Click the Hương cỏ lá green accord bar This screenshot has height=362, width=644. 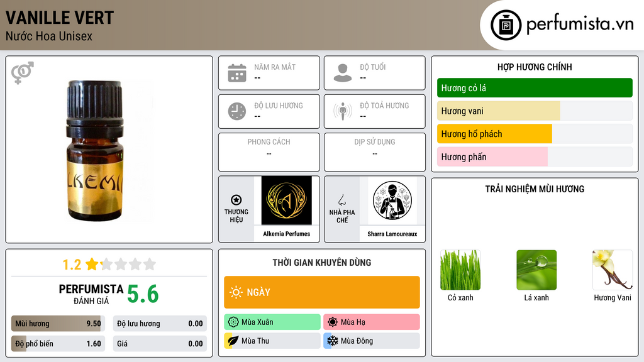(535, 88)
